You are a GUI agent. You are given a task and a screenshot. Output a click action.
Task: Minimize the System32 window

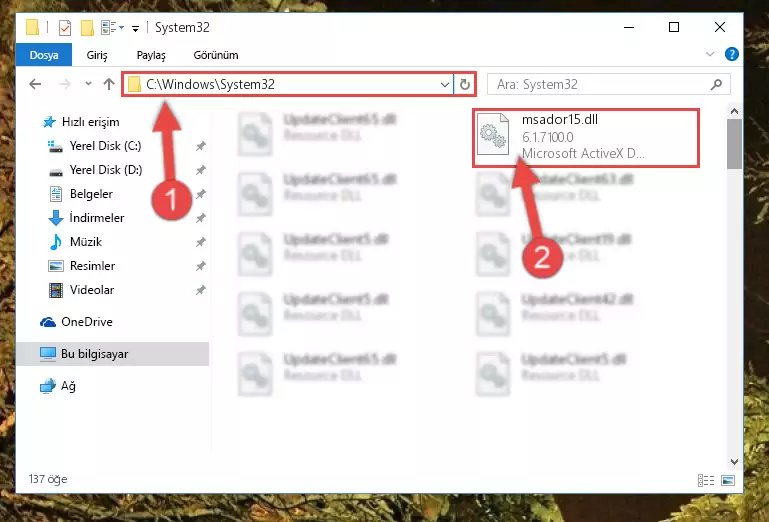point(629,27)
